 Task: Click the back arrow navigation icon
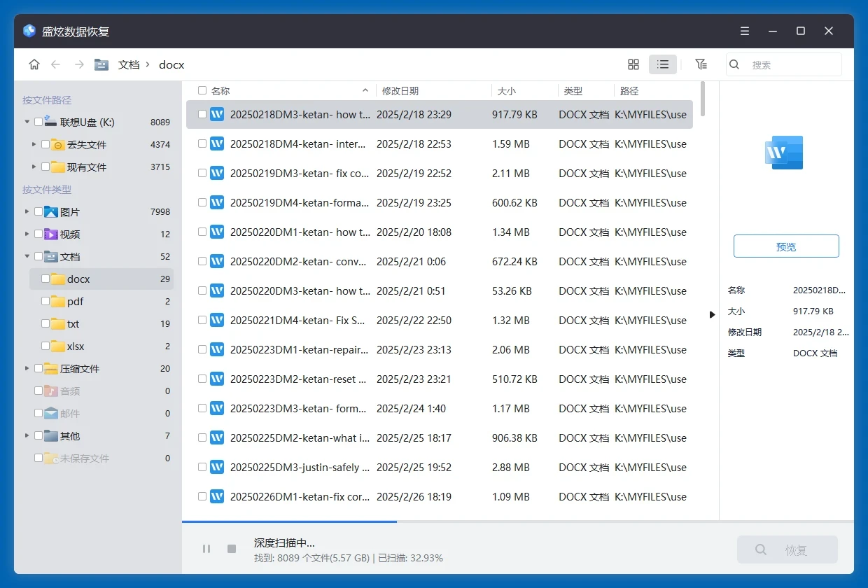tap(56, 64)
